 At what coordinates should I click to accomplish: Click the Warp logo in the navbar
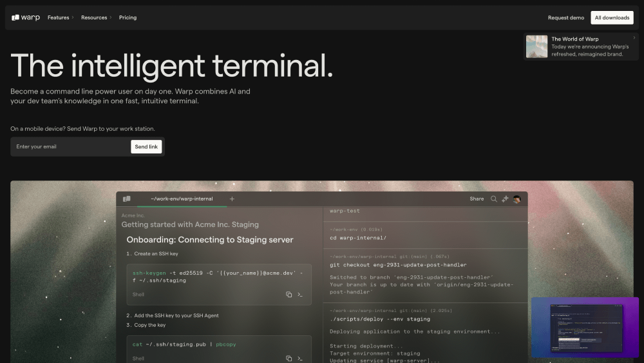26,17
